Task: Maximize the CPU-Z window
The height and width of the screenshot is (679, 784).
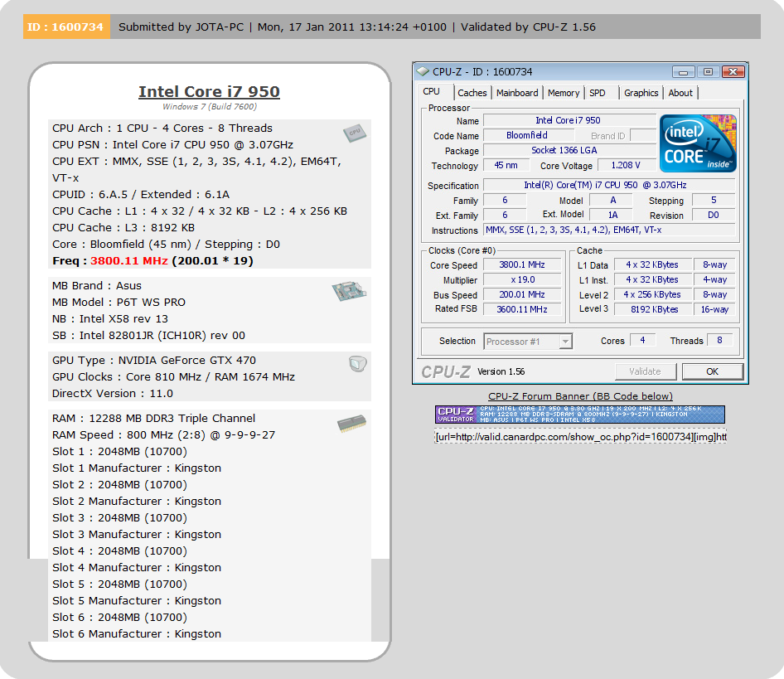Action: click(x=708, y=72)
